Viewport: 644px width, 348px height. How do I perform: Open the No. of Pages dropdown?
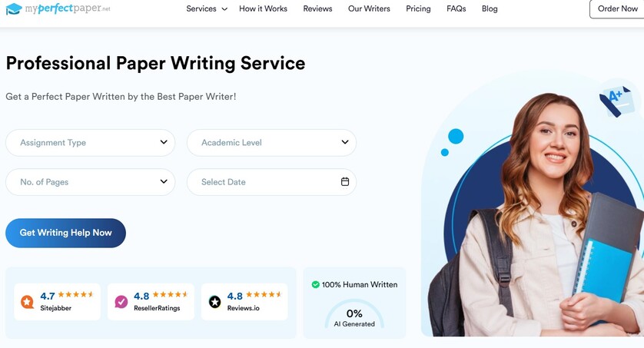click(91, 182)
